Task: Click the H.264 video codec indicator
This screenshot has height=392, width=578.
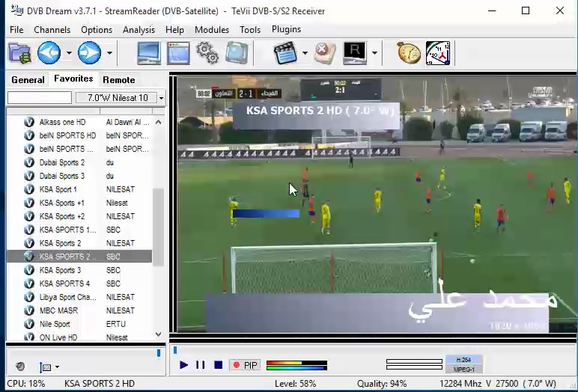Action: click(463, 360)
